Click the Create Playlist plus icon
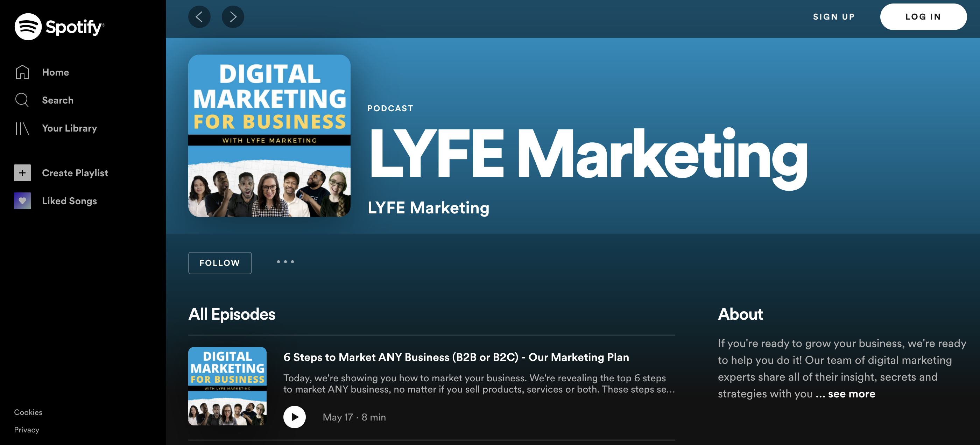980x445 pixels. (22, 173)
